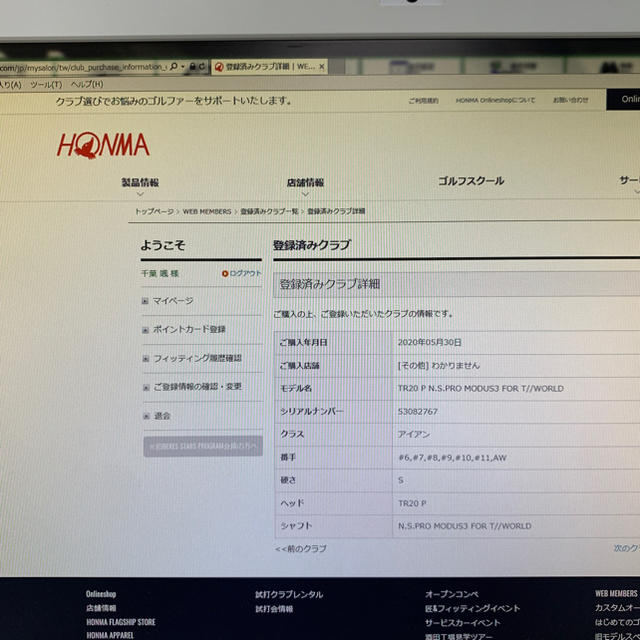The image size is (640, 640).
Task: Click the WEB MEMBERS breadcrumb
Action: tap(207, 211)
